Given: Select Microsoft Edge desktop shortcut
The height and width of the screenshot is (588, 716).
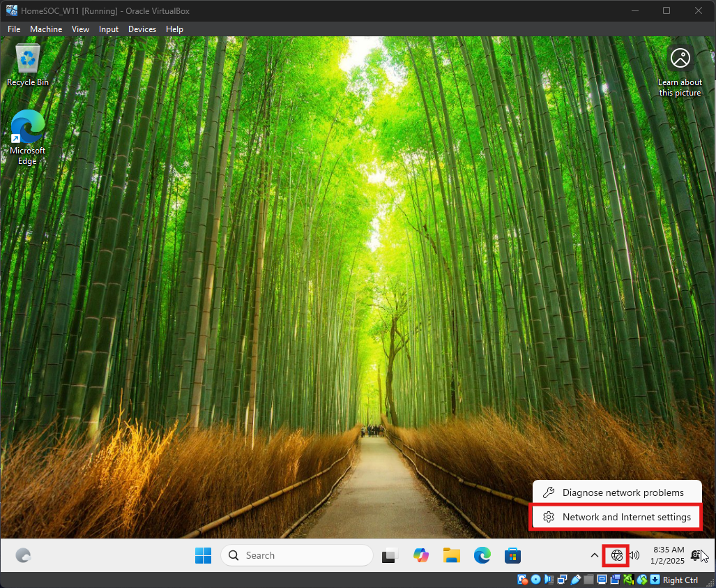Looking at the screenshot, I should click(x=28, y=137).
